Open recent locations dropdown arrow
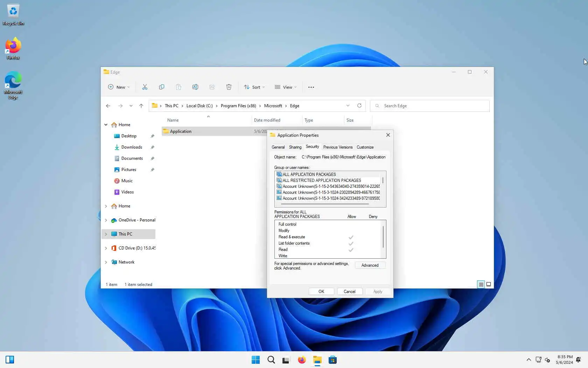Viewport: 588px width, 368px height. pos(131,106)
